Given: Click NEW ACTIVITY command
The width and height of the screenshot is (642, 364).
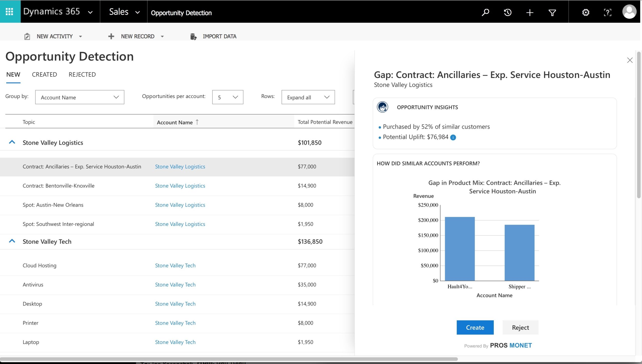Looking at the screenshot, I should click(x=55, y=36).
